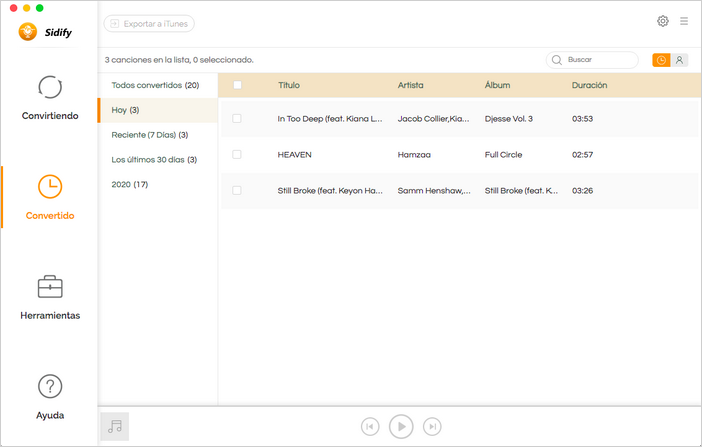The height and width of the screenshot is (447, 702).
Task: Open the settings gear icon
Action: [x=663, y=21]
